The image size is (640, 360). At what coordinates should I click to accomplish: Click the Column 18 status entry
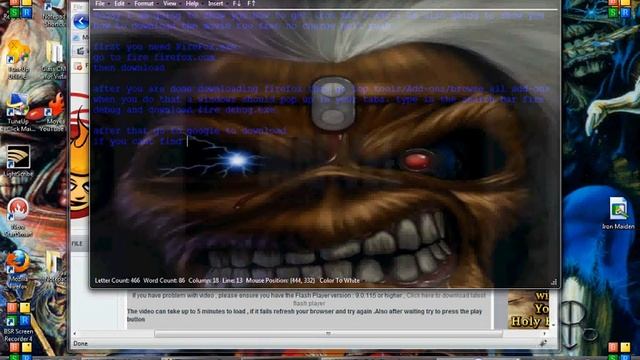pyautogui.click(x=203, y=280)
